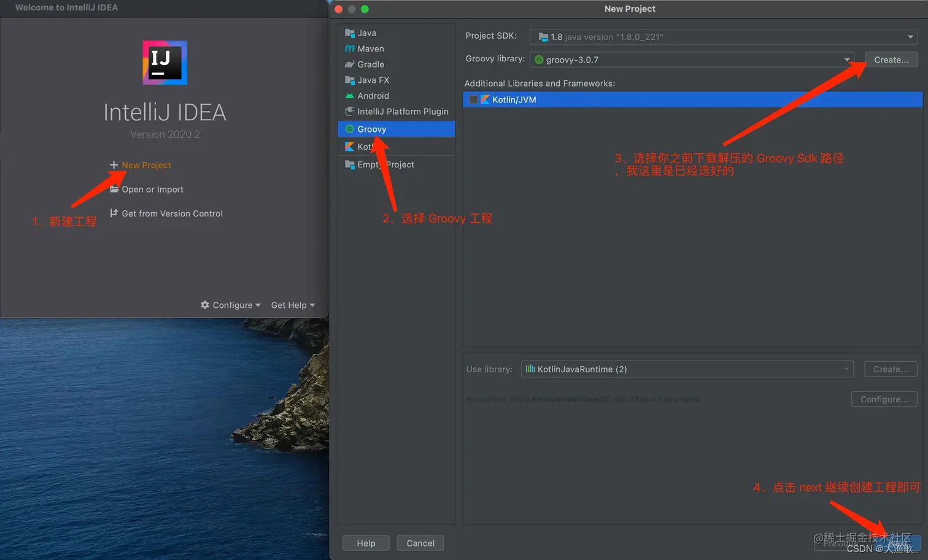Select the Kotlin/JVM framework row
The height and width of the screenshot is (560, 928).
coord(693,99)
